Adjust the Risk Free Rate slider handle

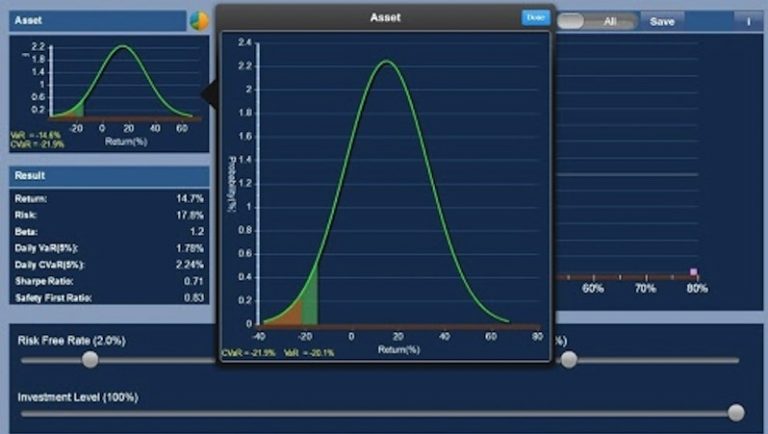click(91, 360)
